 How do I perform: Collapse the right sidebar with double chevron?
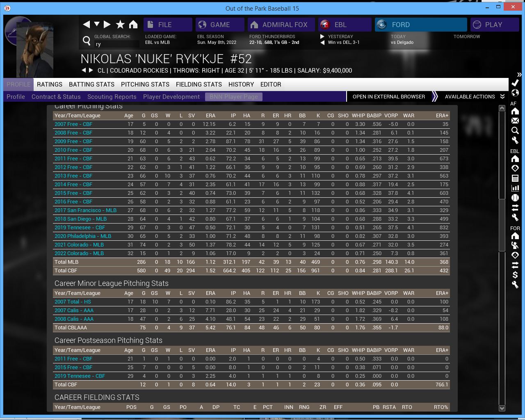pos(519,75)
